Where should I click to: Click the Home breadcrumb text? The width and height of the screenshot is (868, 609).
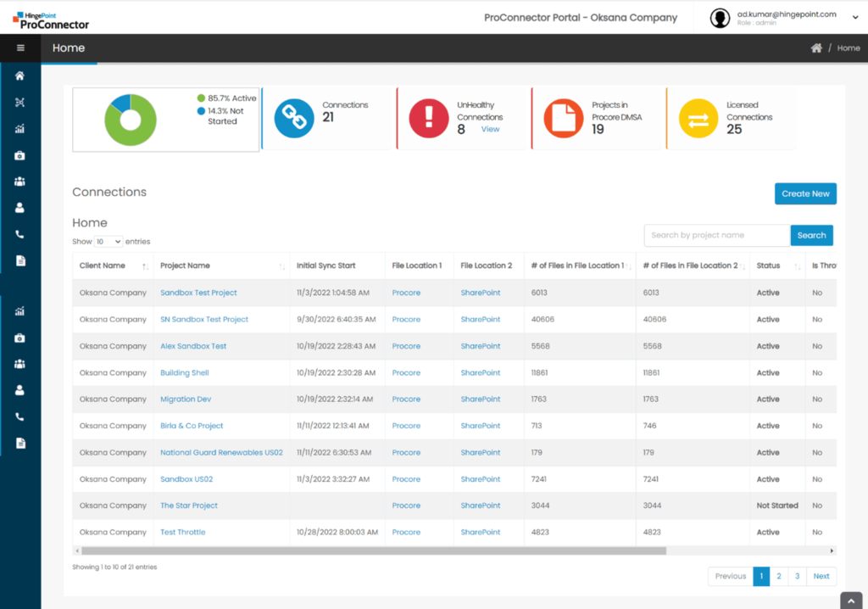click(849, 48)
